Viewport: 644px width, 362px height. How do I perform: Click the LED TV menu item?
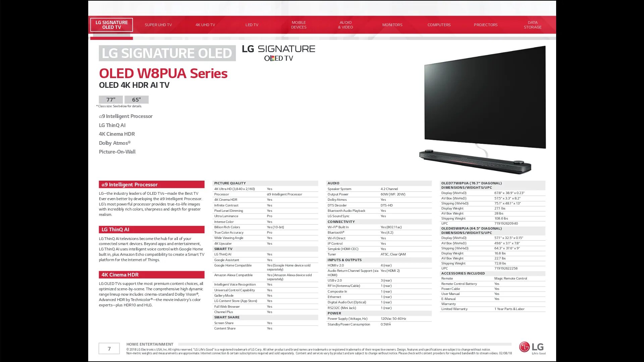tap(252, 24)
